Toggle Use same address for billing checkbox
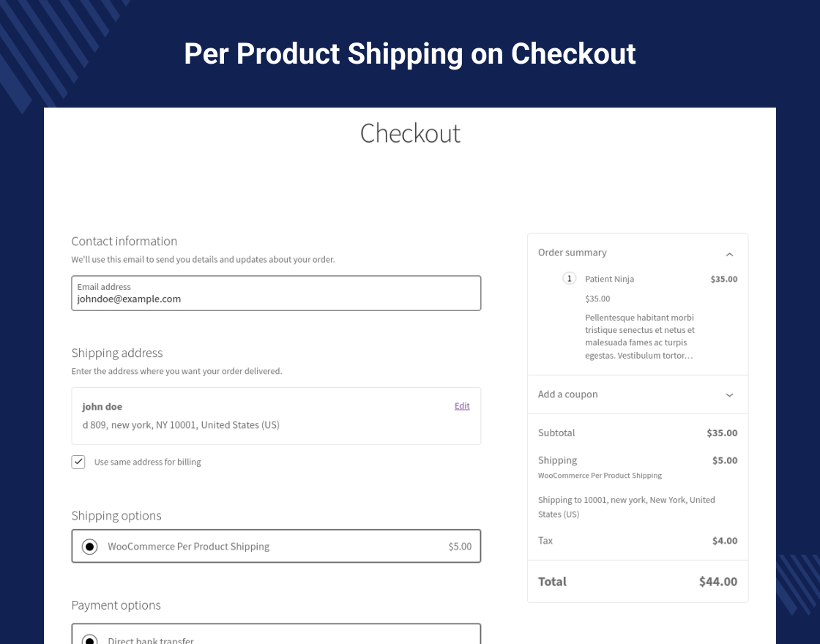 tap(78, 462)
